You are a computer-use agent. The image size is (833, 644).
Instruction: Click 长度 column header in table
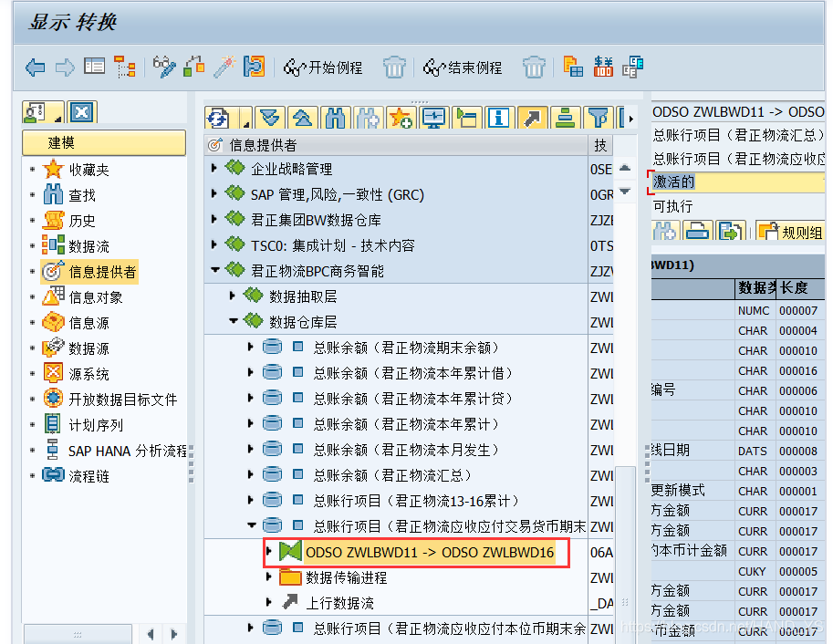800,288
